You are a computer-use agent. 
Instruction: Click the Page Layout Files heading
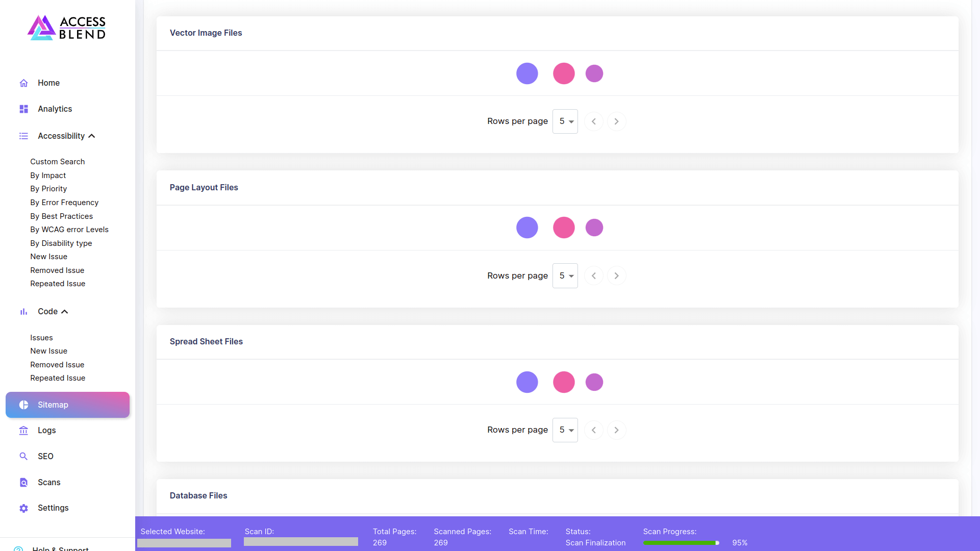tap(204, 187)
